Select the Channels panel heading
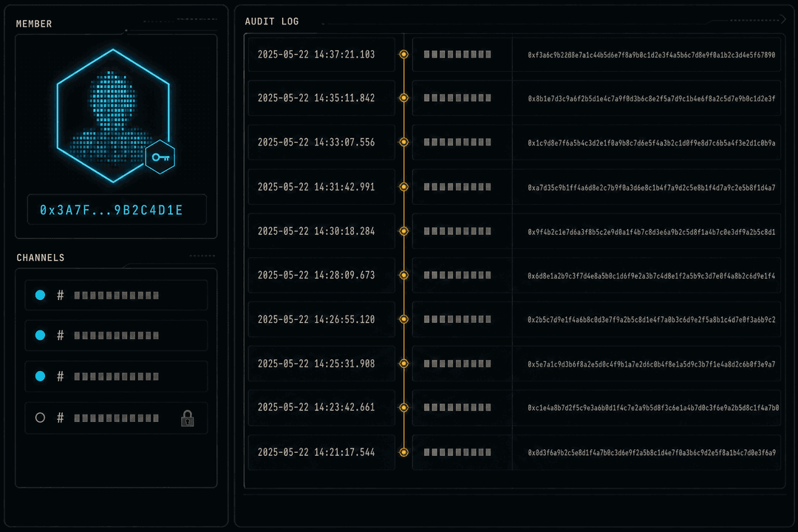 click(x=41, y=258)
